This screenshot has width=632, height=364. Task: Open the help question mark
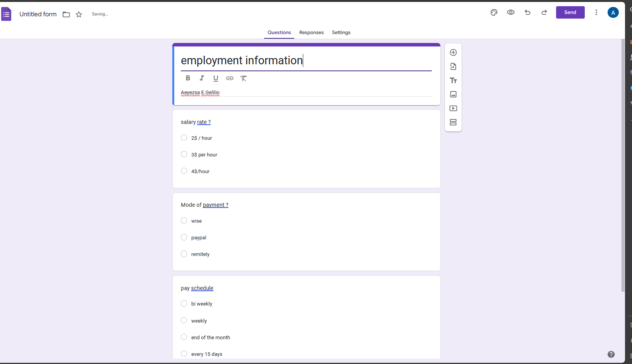pos(611,354)
